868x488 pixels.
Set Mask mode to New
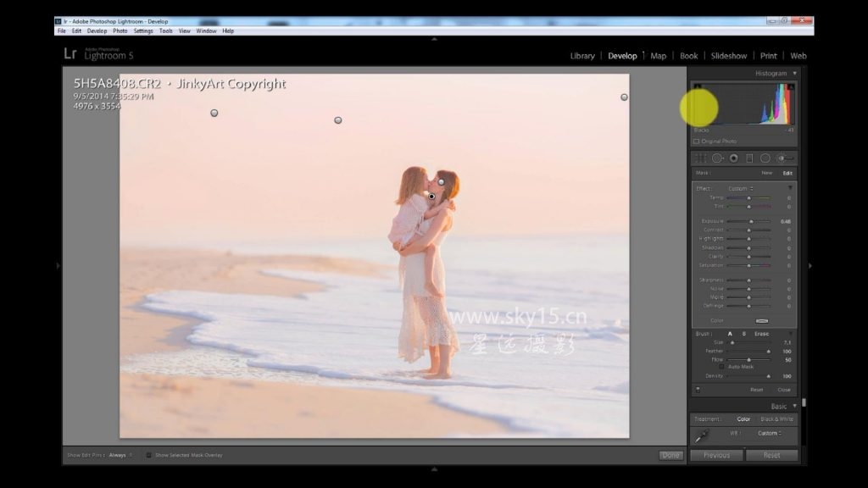point(766,173)
